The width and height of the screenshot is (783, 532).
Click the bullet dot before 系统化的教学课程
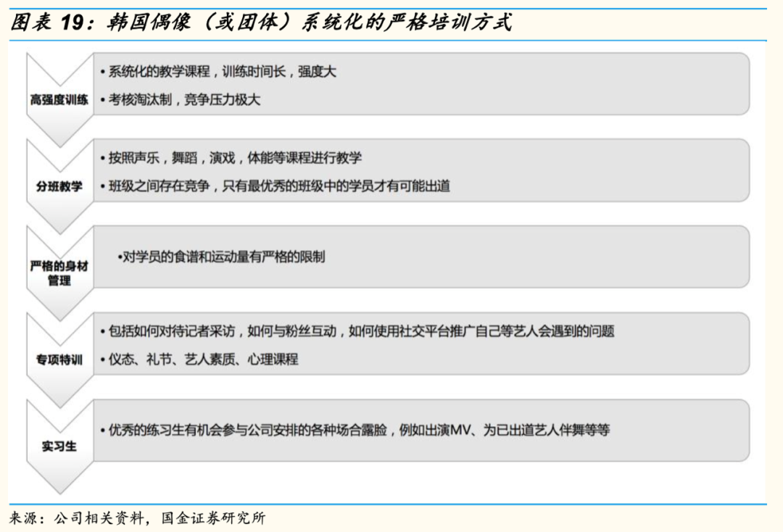tap(102, 72)
